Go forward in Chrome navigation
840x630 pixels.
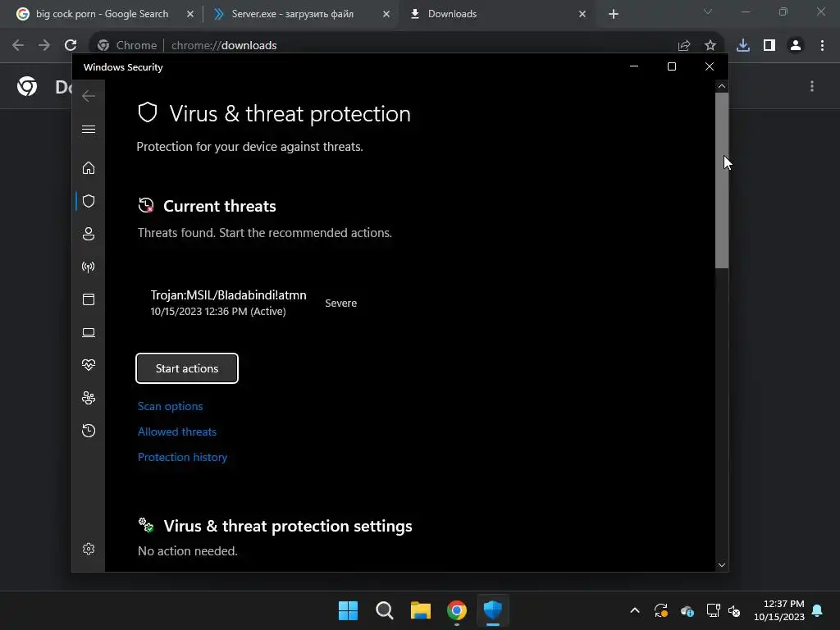[x=44, y=45]
